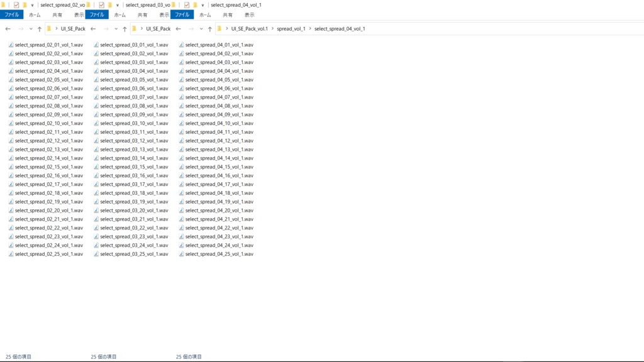Image resolution: width=644 pixels, height=362 pixels.
Task: Click the wav icon of select_spread_04_22_vol_1.wav
Action: pos(181,228)
